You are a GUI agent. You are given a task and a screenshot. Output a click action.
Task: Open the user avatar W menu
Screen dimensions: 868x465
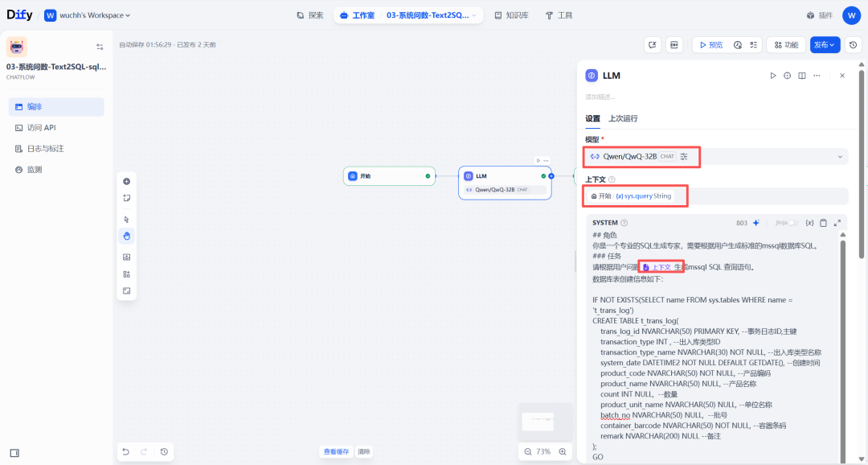[851, 15]
